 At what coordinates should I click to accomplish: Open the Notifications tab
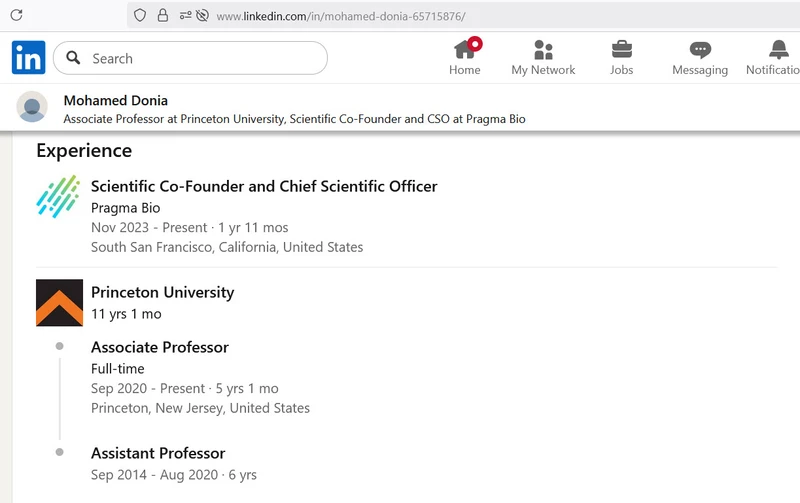point(773,57)
